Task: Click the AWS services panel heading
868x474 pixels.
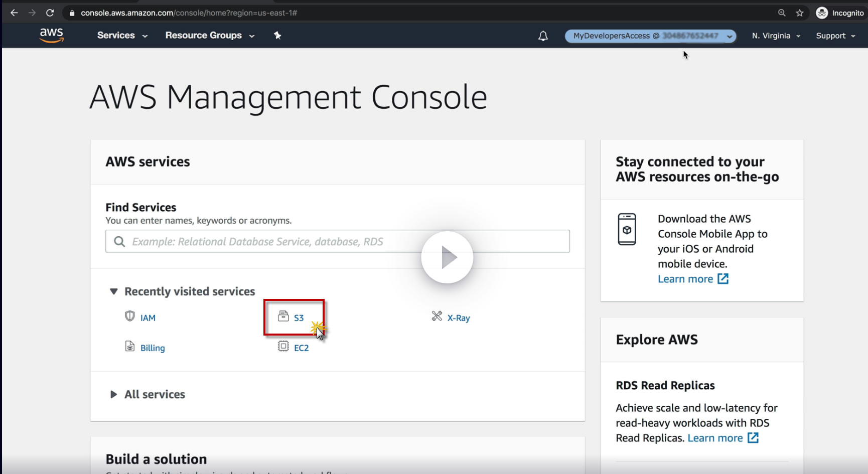Action: click(148, 162)
